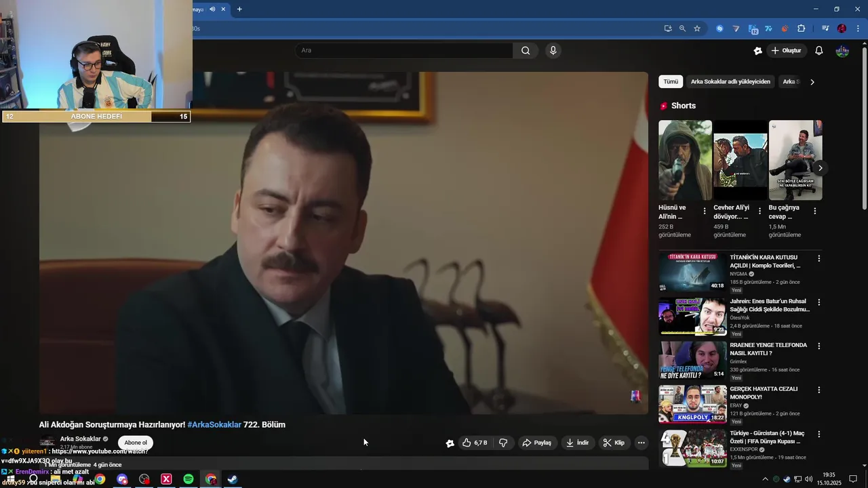Click Klip button
This screenshot has height=488, width=868.
[614, 443]
